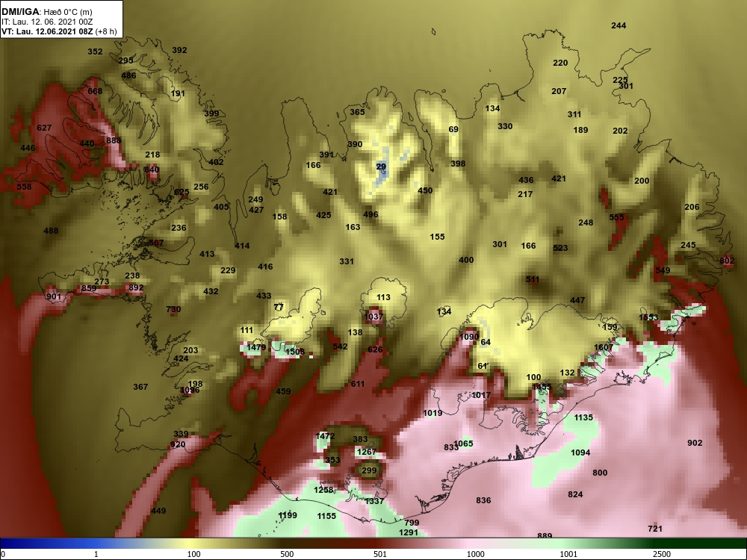
Task: Click the title text "DMI/IGA: Hæð 0°C (m)"
Action: (46, 12)
